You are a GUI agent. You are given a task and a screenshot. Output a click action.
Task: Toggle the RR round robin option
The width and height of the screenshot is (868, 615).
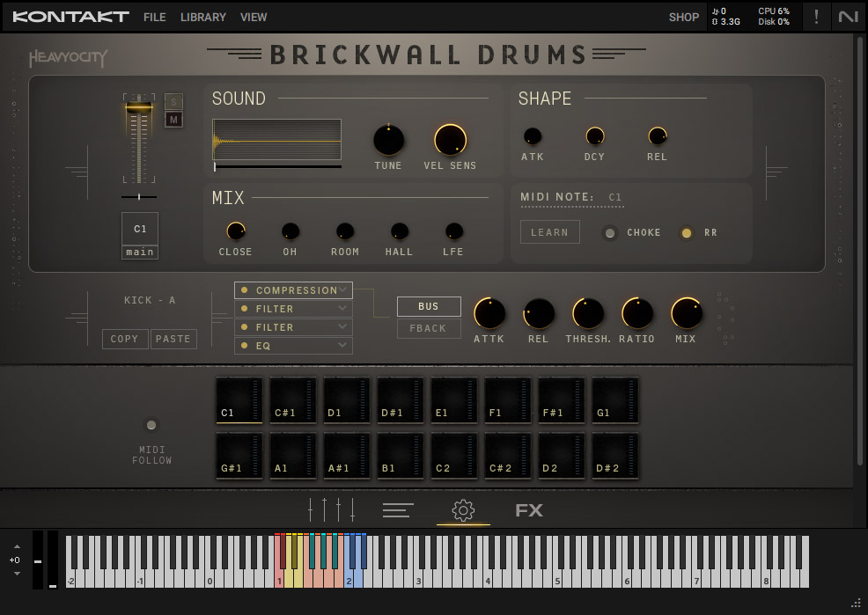pos(686,233)
